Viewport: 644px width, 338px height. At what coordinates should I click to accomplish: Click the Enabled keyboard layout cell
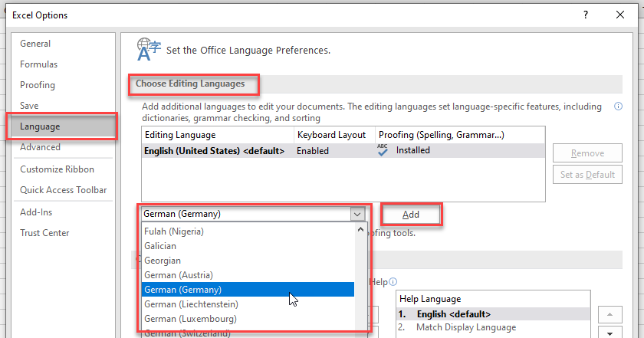click(313, 151)
